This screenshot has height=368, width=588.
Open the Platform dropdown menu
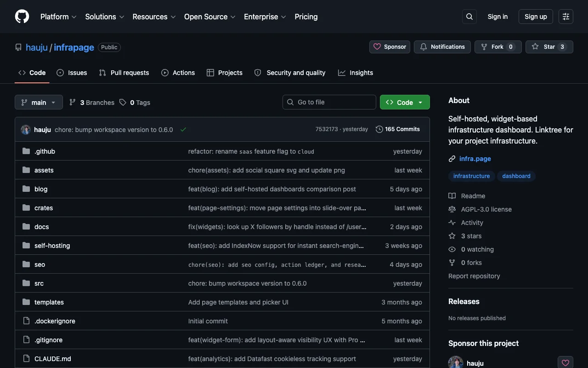[58, 17]
